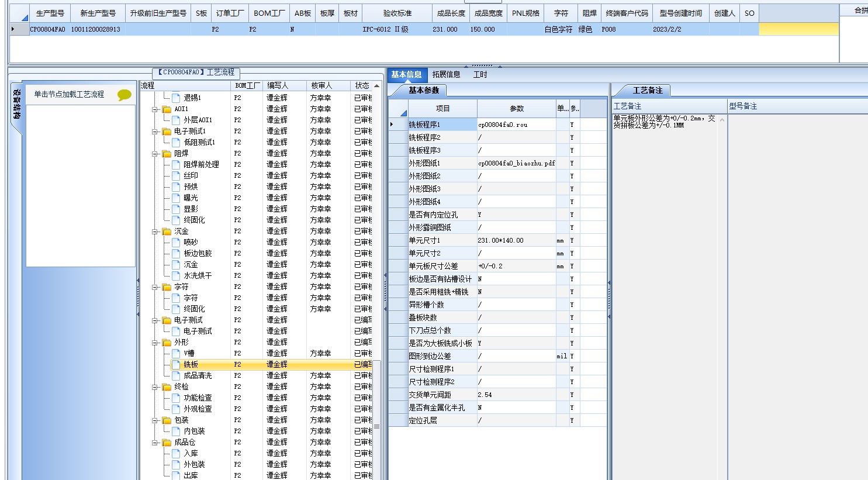Click the document icon of 阻焊前处理
The width and height of the screenshot is (868, 480).
pos(176,164)
